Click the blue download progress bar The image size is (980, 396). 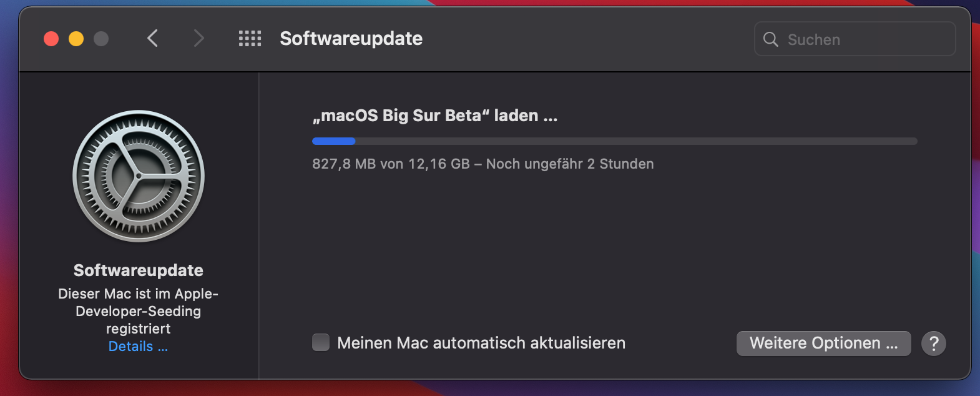[x=614, y=141]
